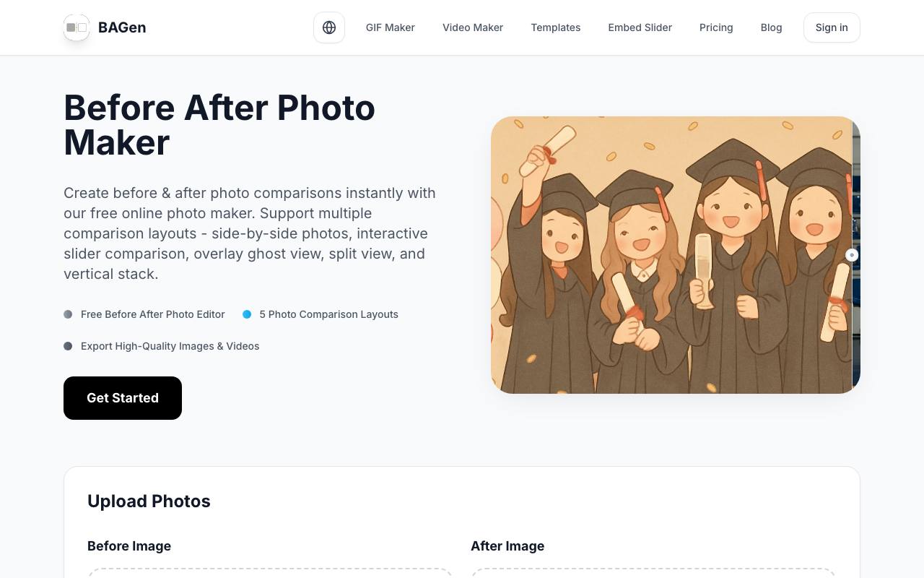Click the gray dot beside Free Before After Photo Editor
Image resolution: width=924 pixels, height=578 pixels.
coord(68,314)
